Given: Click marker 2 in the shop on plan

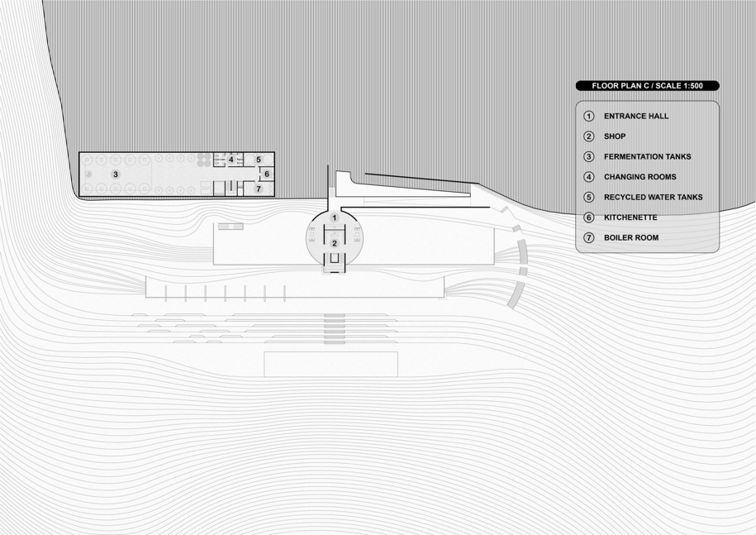Looking at the screenshot, I should tap(335, 244).
